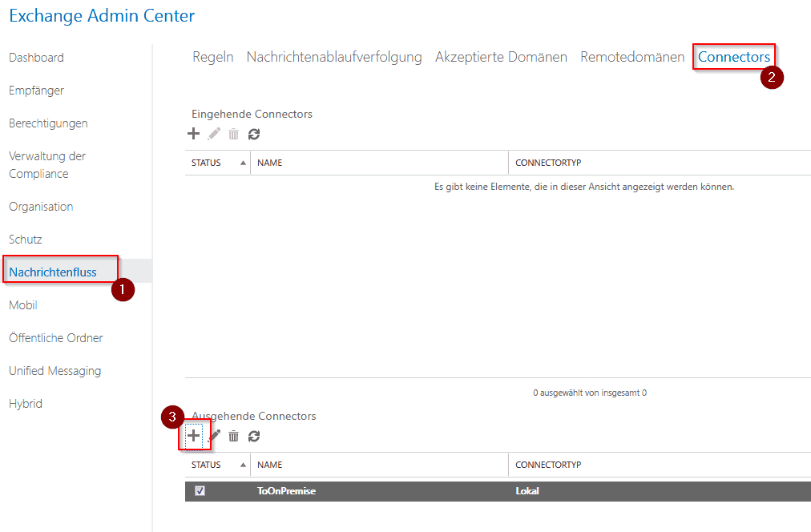
Task: Sort incoming connectors by CONNECTORTYP column
Action: pos(548,163)
